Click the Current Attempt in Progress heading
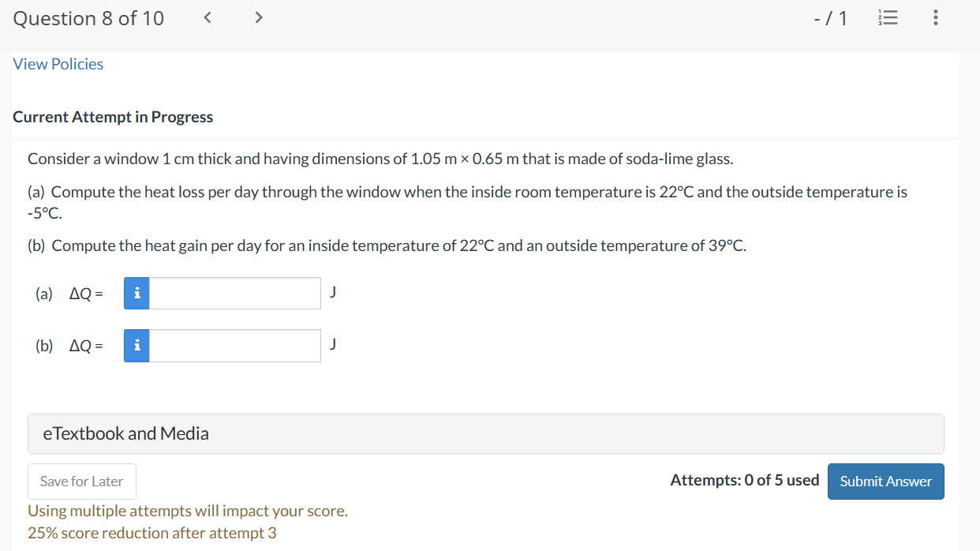Screen dimensions: 980x551 [x=113, y=117]
